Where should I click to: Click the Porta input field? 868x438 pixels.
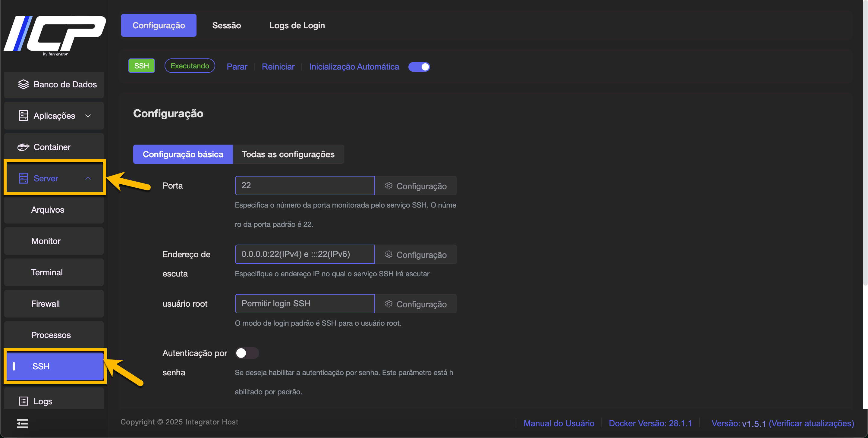(305, 186)
